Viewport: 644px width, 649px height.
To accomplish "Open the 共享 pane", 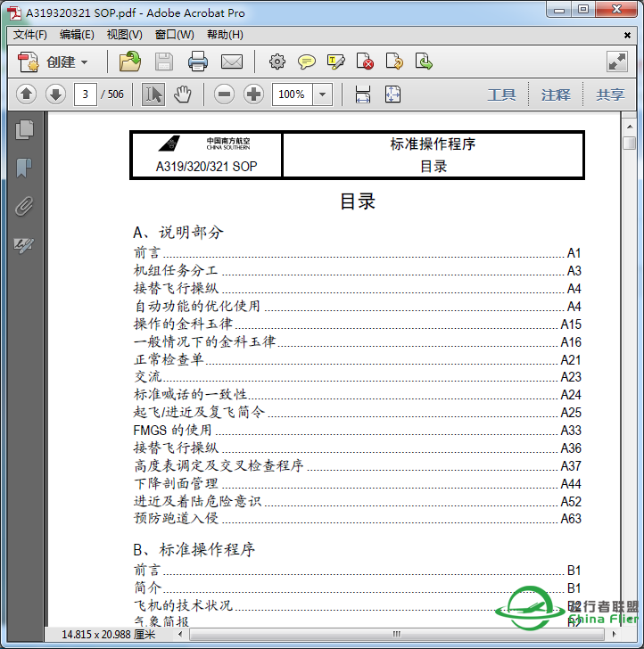I will coord(610,94).
